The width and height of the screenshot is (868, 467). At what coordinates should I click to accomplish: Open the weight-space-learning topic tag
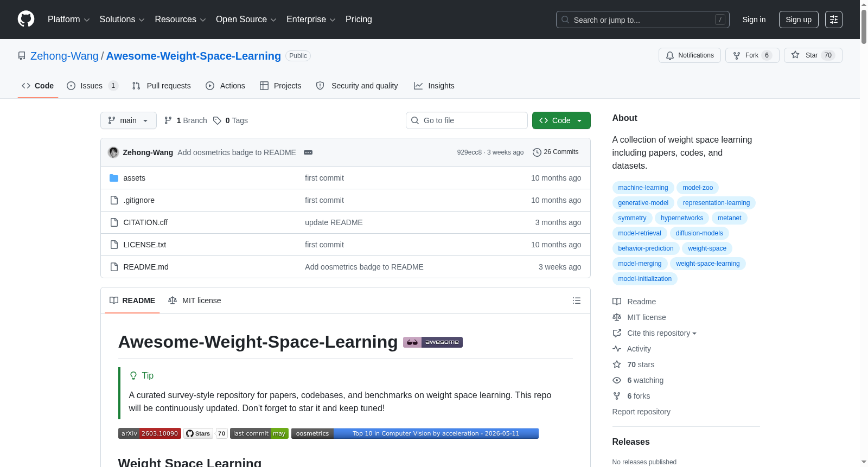pyautogui.click(x=708, y=264)
